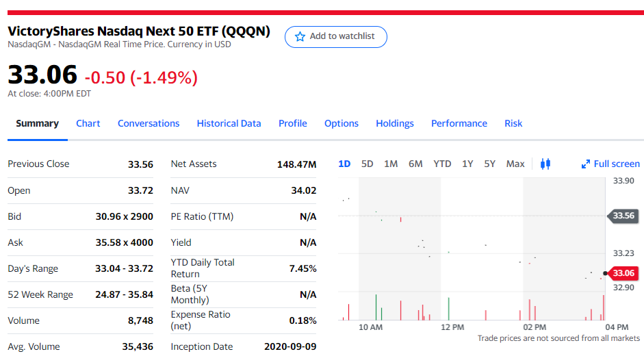
Task: Open the Conversations tab
Action: pyautogui.click(x=149, y=123)
